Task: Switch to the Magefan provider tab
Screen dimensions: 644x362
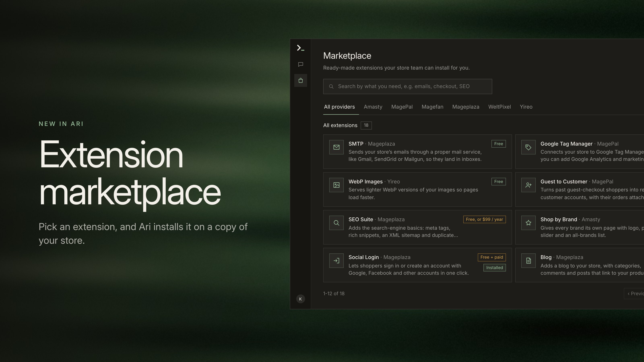Action: 432,107
